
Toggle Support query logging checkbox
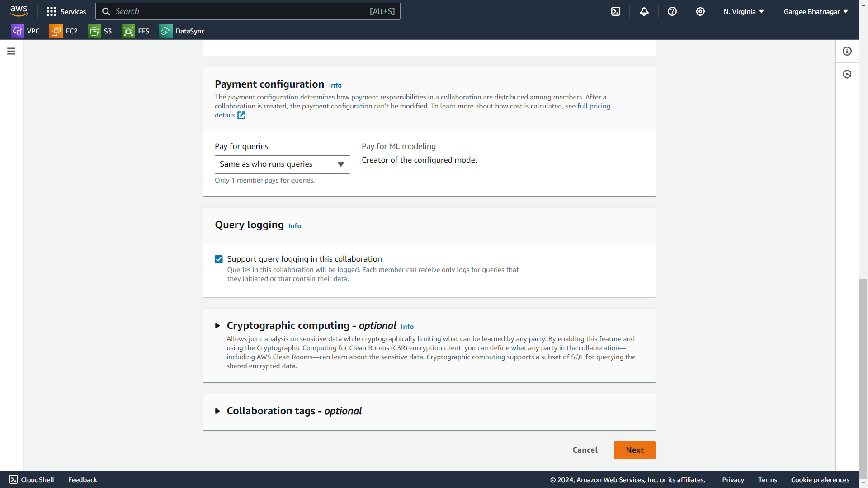pos(219,259)
